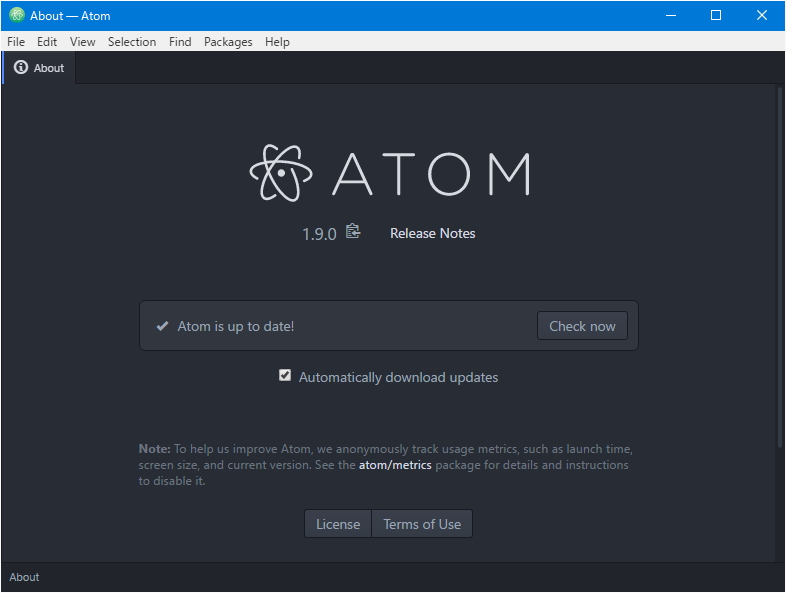Image resolution: width=786 pixels, height=593 pixels.
Task: Click the License button
Action: [x=338, y=524]
